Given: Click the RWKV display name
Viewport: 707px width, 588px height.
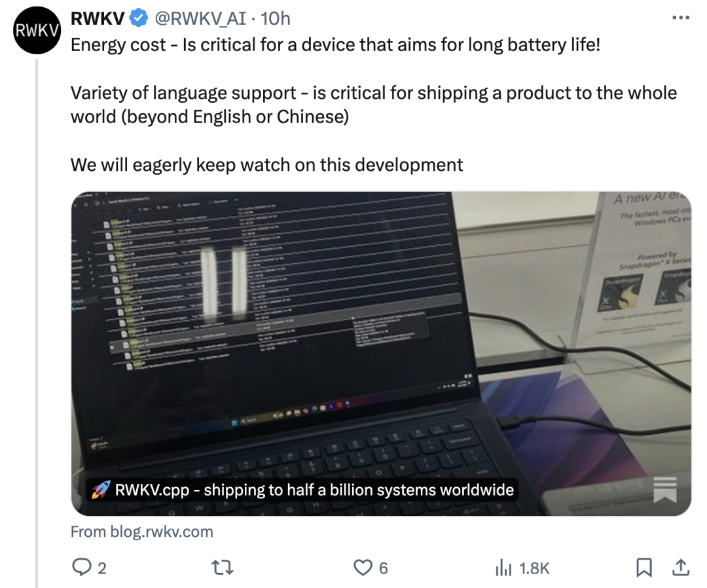Looking at the screenshot, I should 98,18.
